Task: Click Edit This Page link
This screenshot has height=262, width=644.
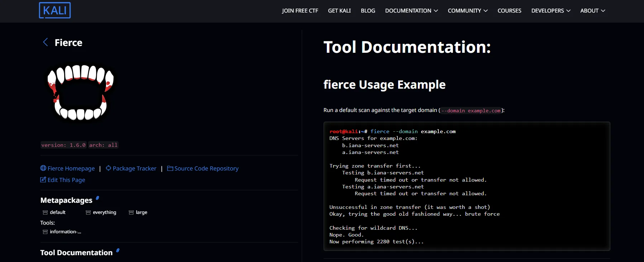Action: [66, 180]
